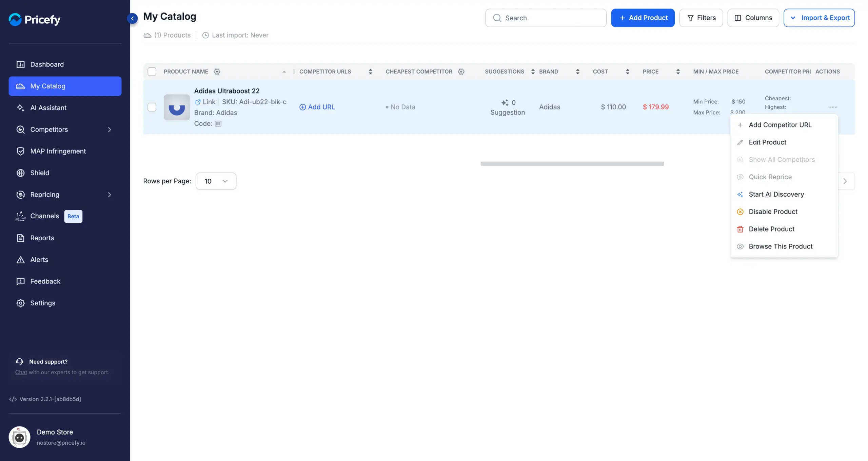Click the Last import clock icon
Image resolution: width=868 pixels, height=461 pixels.
click(205, 35)
